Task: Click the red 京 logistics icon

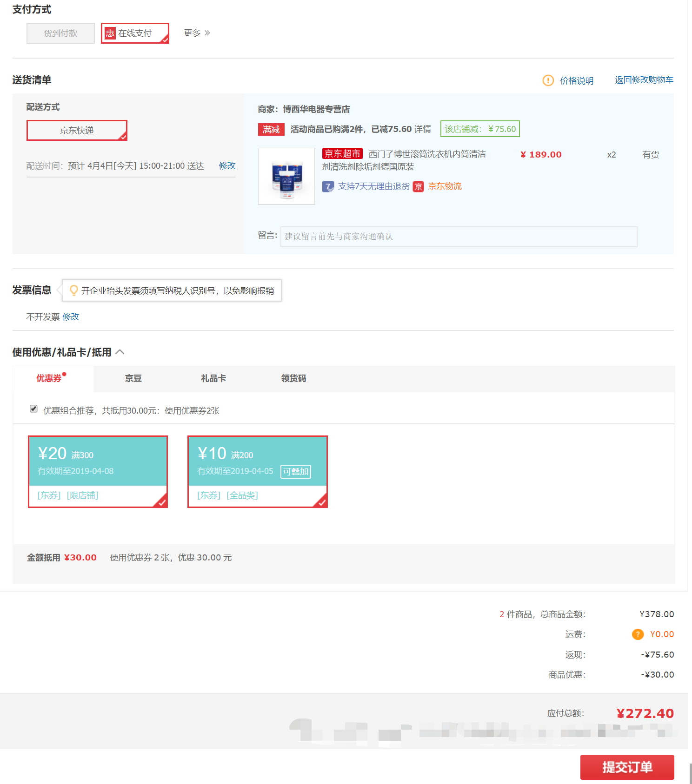Action: click(419, 187)
